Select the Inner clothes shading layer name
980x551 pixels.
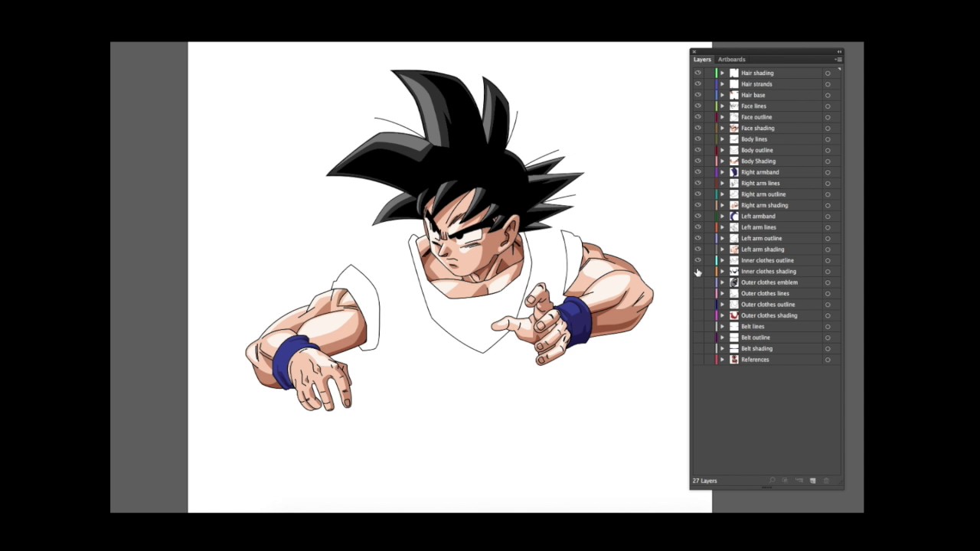(769, 272)
